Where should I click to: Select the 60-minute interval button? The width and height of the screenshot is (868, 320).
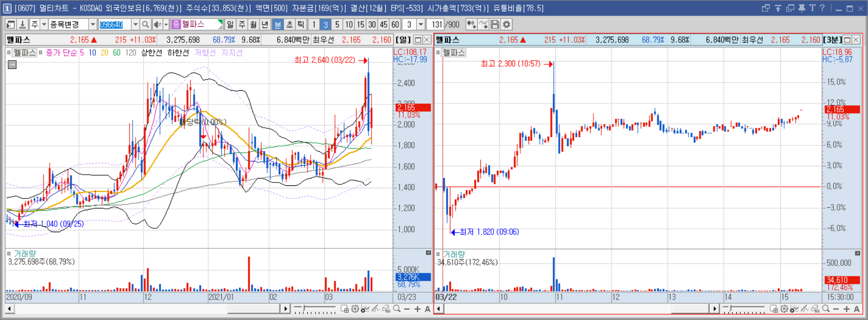[395, 24]
